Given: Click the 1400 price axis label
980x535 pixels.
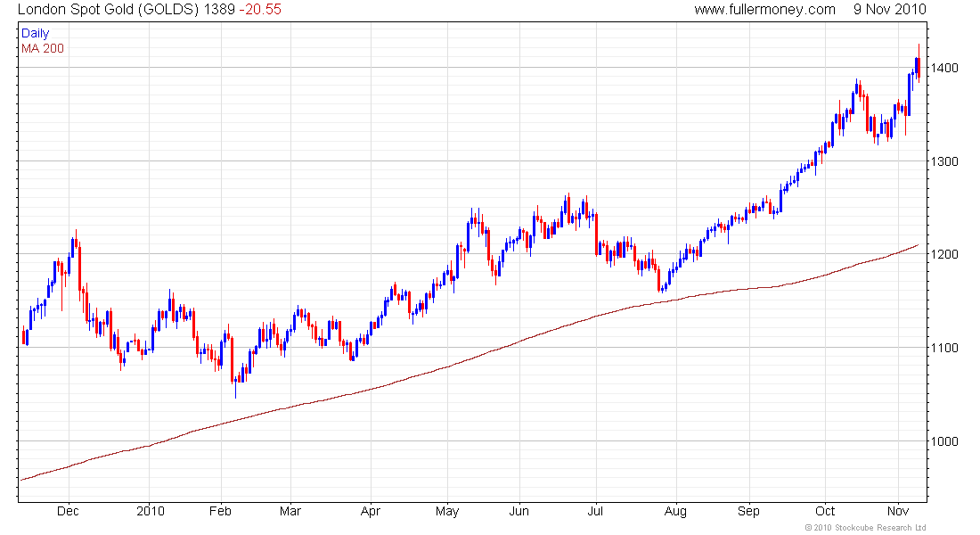Looking at the screenshot, I should coord(944,68).
